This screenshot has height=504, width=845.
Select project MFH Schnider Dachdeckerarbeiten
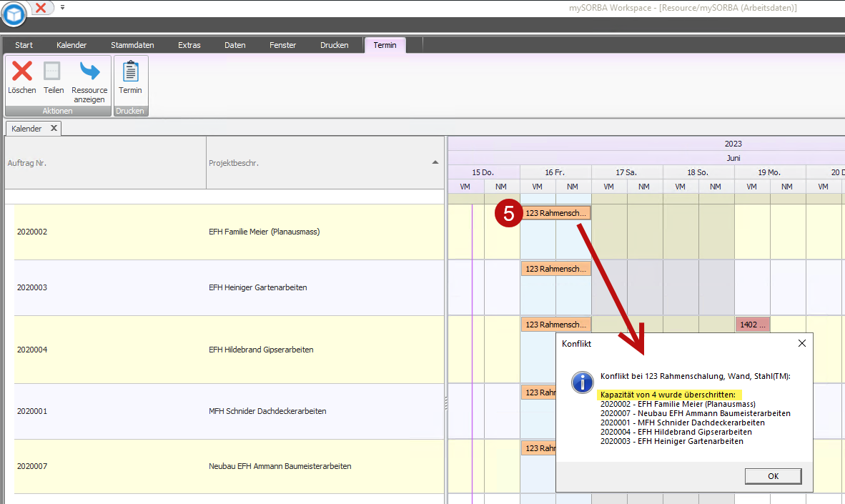pyautogui.click(x=267, y=411)
